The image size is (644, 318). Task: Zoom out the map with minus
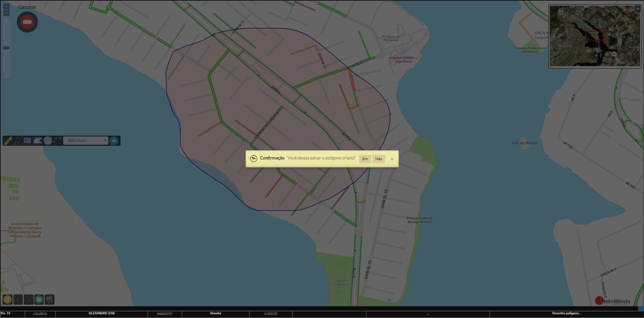(x=6, y=13)
